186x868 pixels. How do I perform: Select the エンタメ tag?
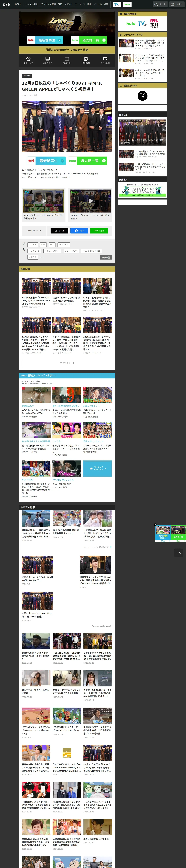[32, 245]
